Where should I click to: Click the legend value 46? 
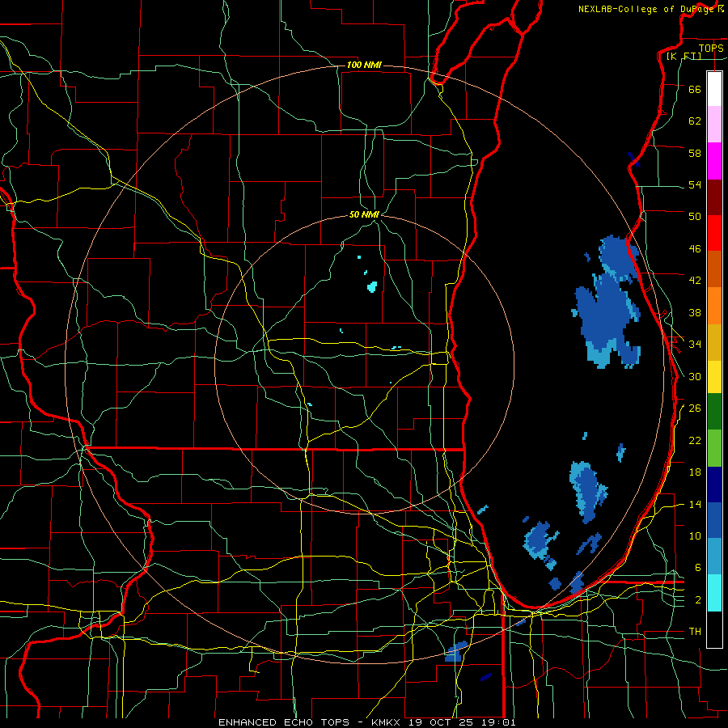tap(695, 249)
